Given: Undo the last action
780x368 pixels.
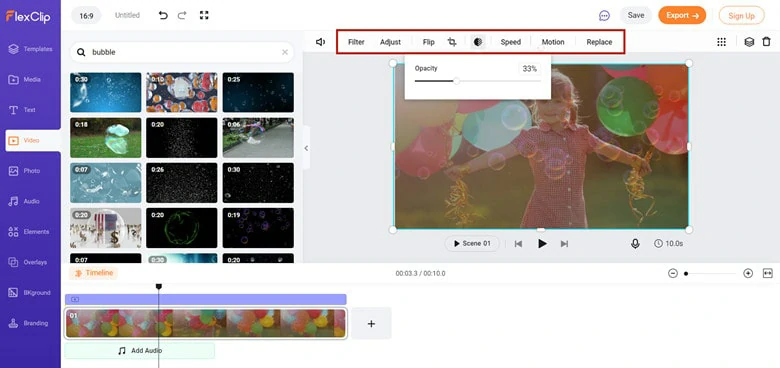Looking at the screenshot, I should pyautogui.click(x=163, y=15).
